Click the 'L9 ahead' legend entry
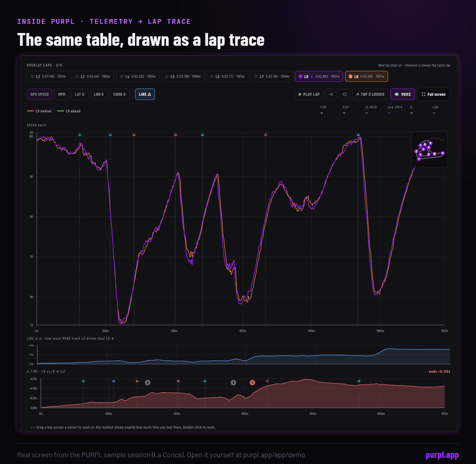The width and height of the screenshot is (476, 464). pos(69,111)
